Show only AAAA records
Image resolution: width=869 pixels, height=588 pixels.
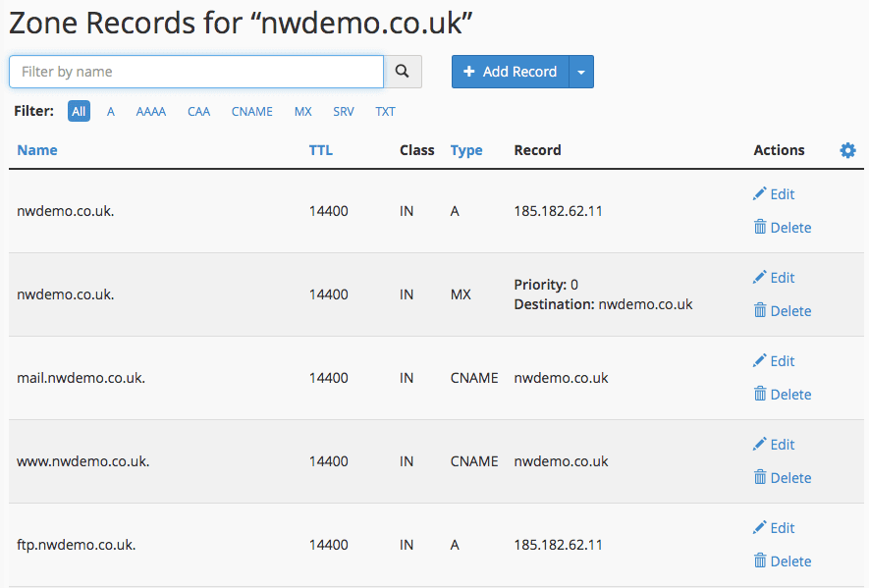151,111
